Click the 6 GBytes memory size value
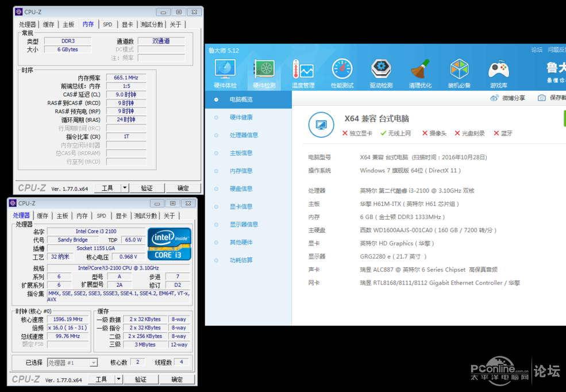This screenshot has width=566, height=392. pos(68,49)
